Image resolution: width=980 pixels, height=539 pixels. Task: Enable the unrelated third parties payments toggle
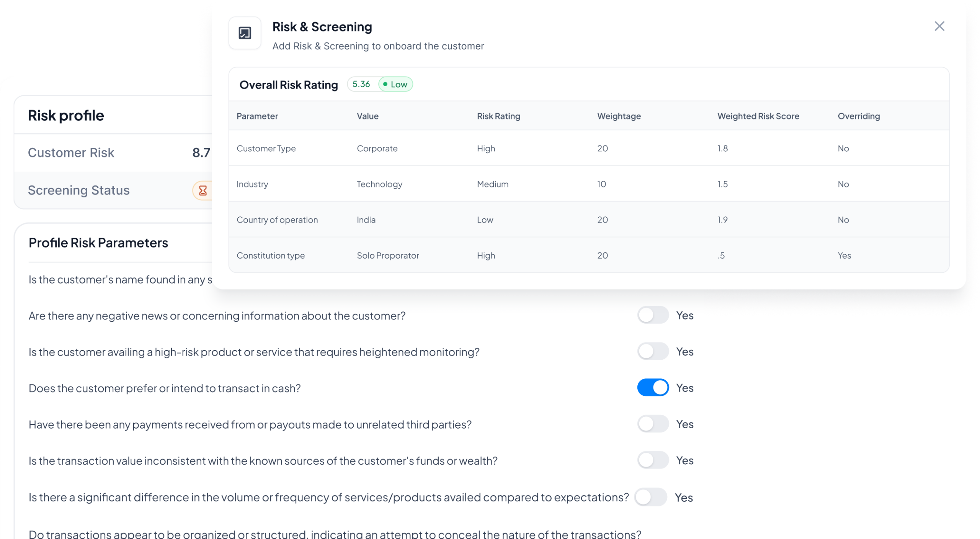(x=653, y=424)
